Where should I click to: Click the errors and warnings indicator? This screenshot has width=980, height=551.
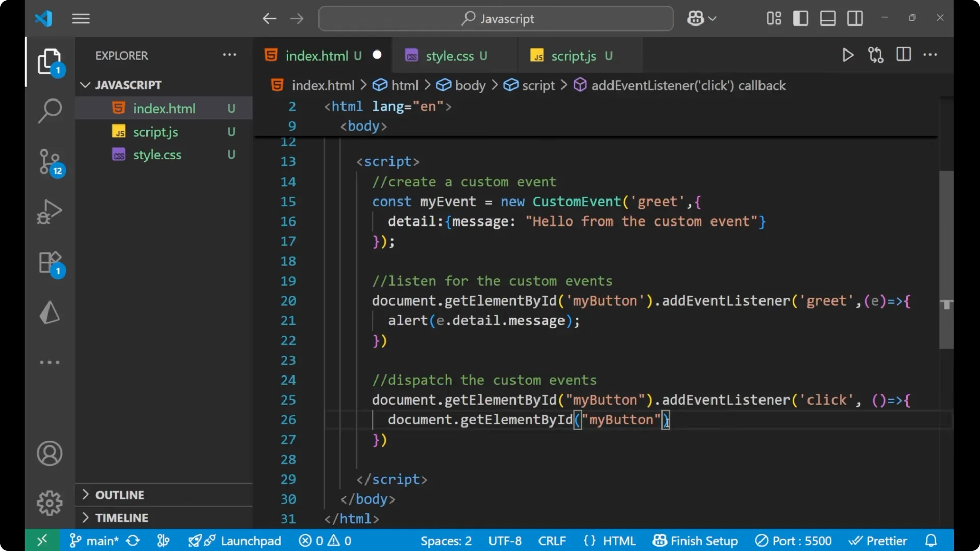coord(325,540)
